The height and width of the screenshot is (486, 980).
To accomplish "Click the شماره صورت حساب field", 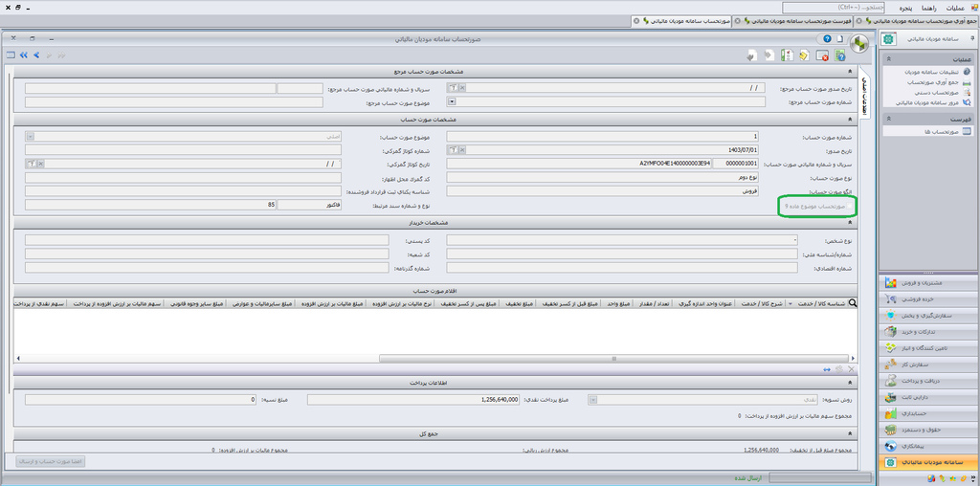I will click(603, 136).
